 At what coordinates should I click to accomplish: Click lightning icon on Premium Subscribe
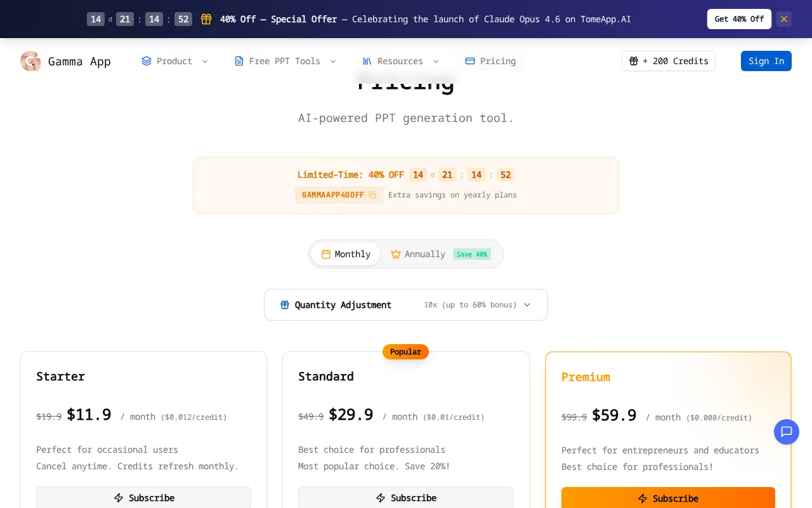[643, 498]
